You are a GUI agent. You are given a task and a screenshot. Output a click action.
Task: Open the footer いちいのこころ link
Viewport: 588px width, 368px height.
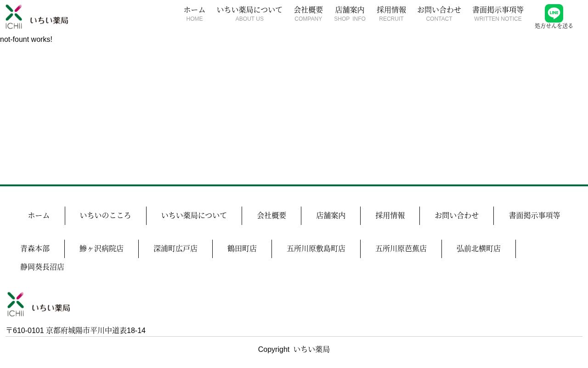point(106,216)
